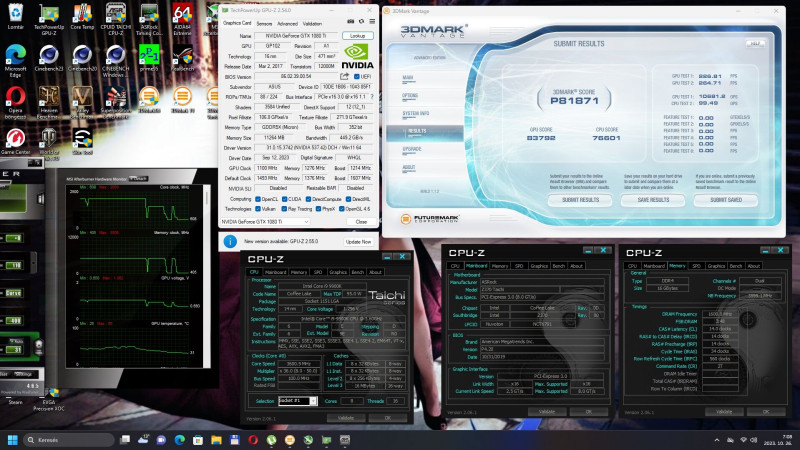Click taskbar search box Keresés

[69, 440]
